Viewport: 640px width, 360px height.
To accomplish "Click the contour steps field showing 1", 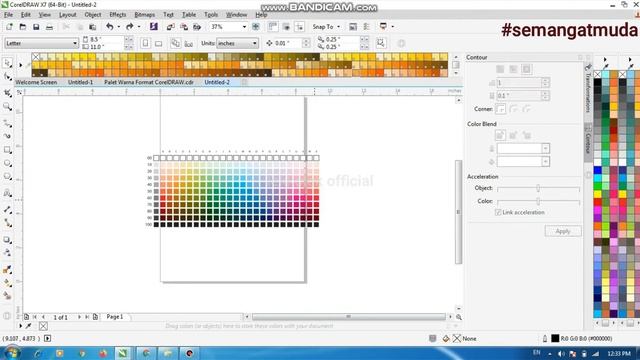I will pyautogui.click(x=519, y=83).
